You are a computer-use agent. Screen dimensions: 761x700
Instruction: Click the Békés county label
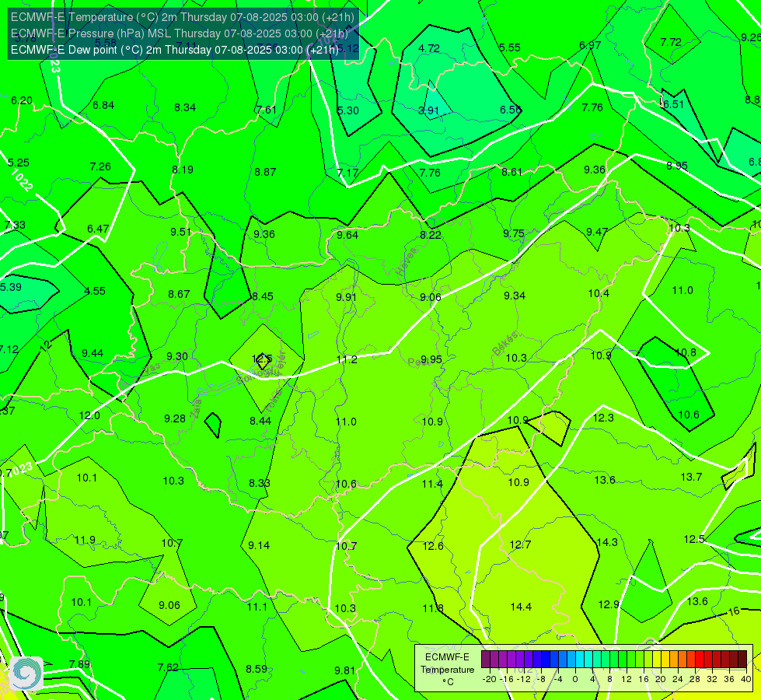point(505,344)
